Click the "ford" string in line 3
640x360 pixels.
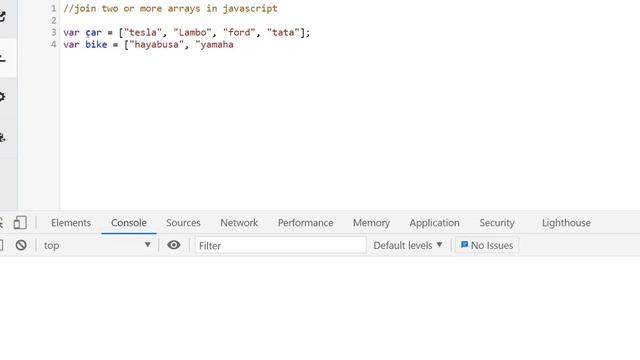239,33
